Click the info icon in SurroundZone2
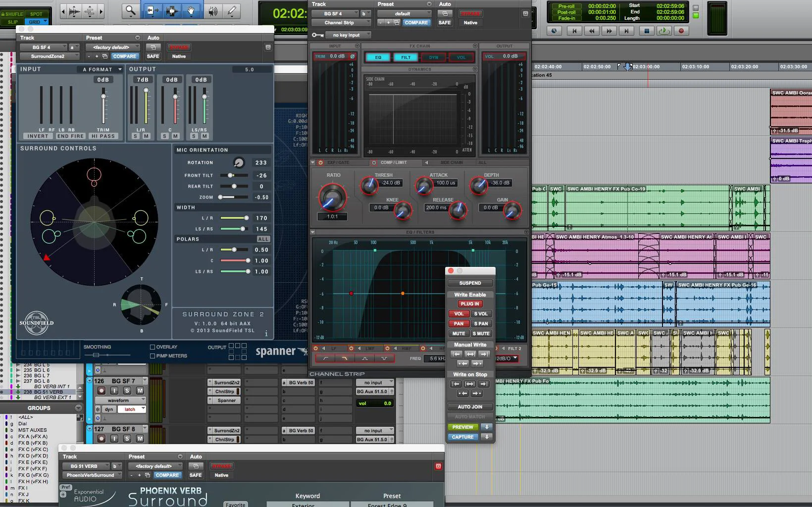Screen dimensions: 812x507 tap(266, 333)
